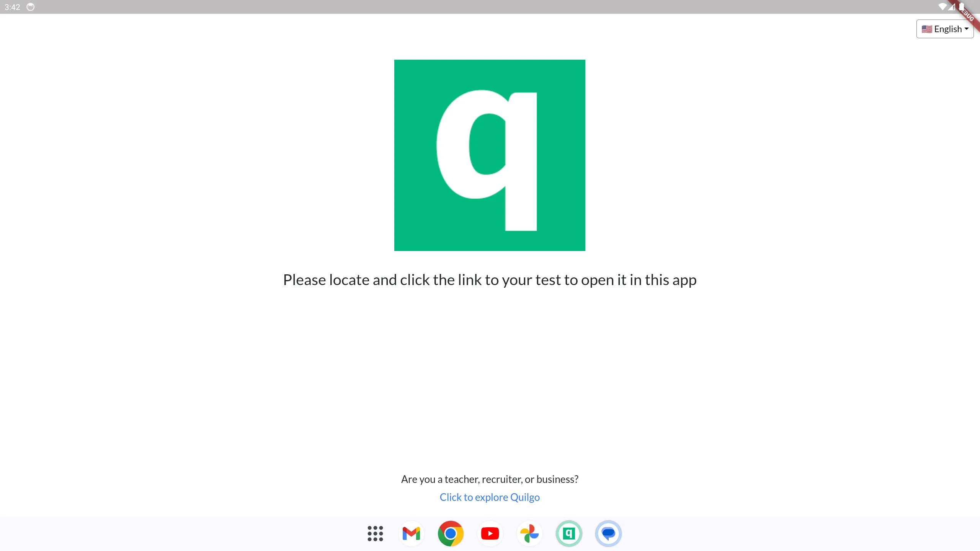This screenshot has height=551, width=980.
Task: Open Google apps grid menu
Action: point(375,533)
